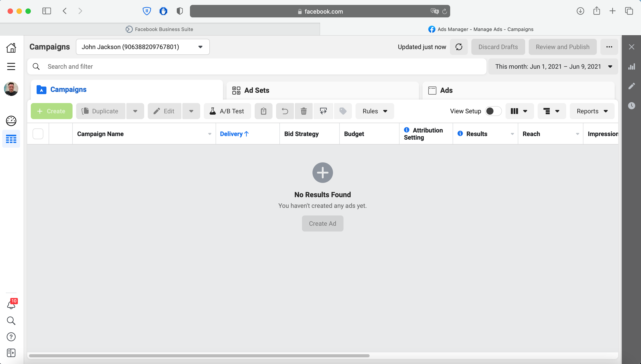Open history clock icon in right panel

click(631, 106)
